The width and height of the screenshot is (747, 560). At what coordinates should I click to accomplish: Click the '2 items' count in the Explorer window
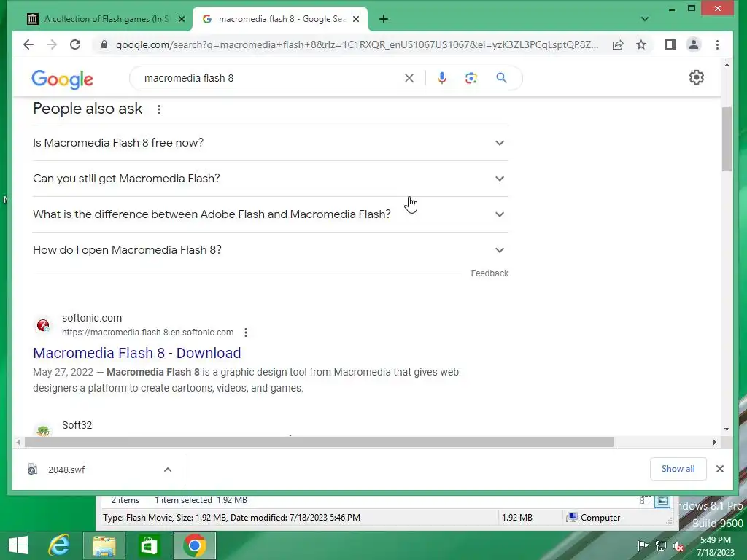click(x=125, y=500)
